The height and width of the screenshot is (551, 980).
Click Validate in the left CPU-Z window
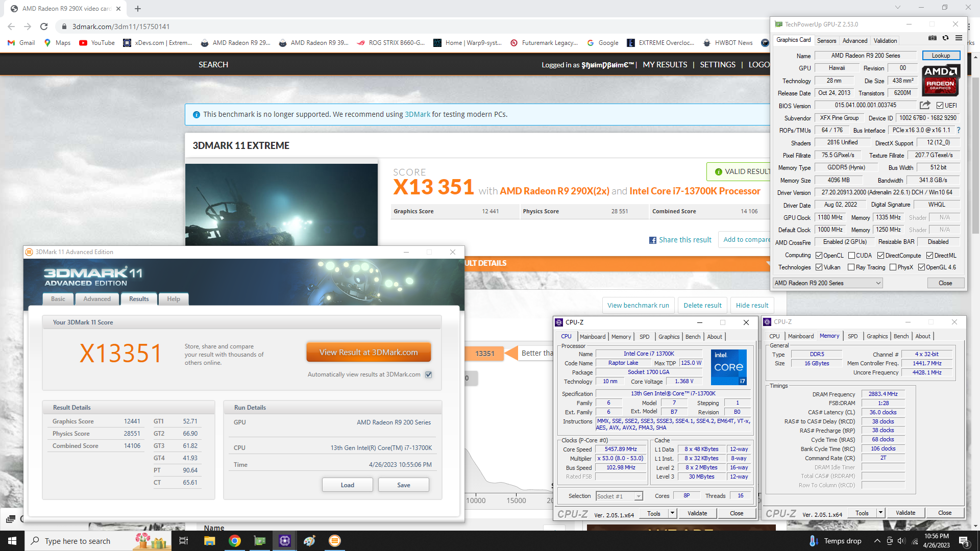tap(697, 513)
